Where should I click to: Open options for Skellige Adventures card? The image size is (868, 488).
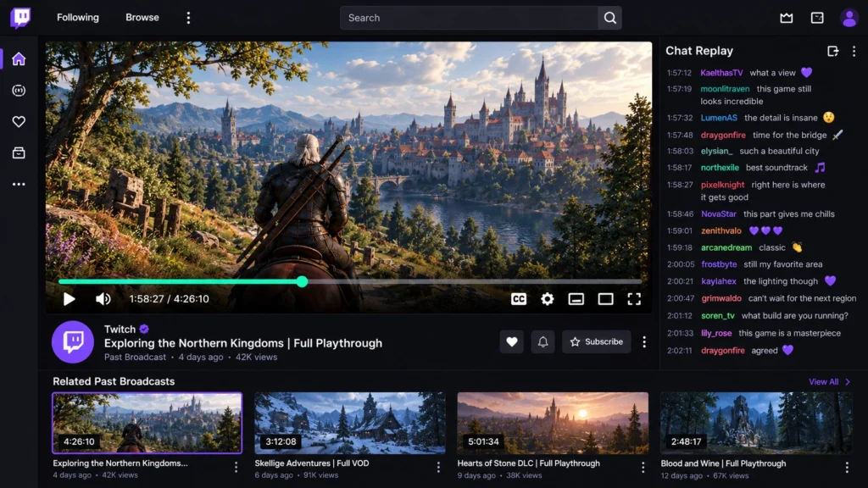438,468
